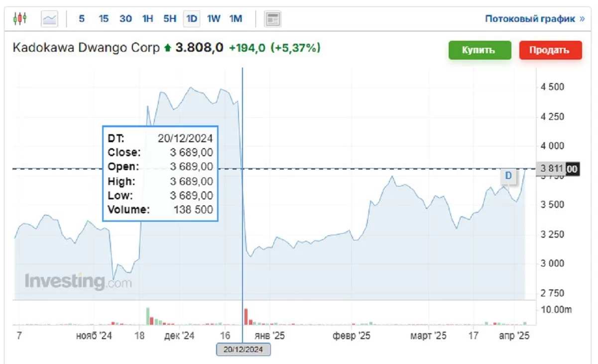The image size is (598, 364).
Task: Set chart interval to 30 minutes
Action: (x=125, y=19)
